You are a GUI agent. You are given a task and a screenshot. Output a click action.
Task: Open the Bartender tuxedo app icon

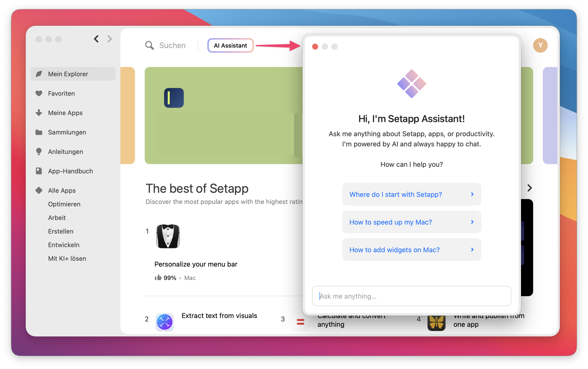(x=168, y=236)
